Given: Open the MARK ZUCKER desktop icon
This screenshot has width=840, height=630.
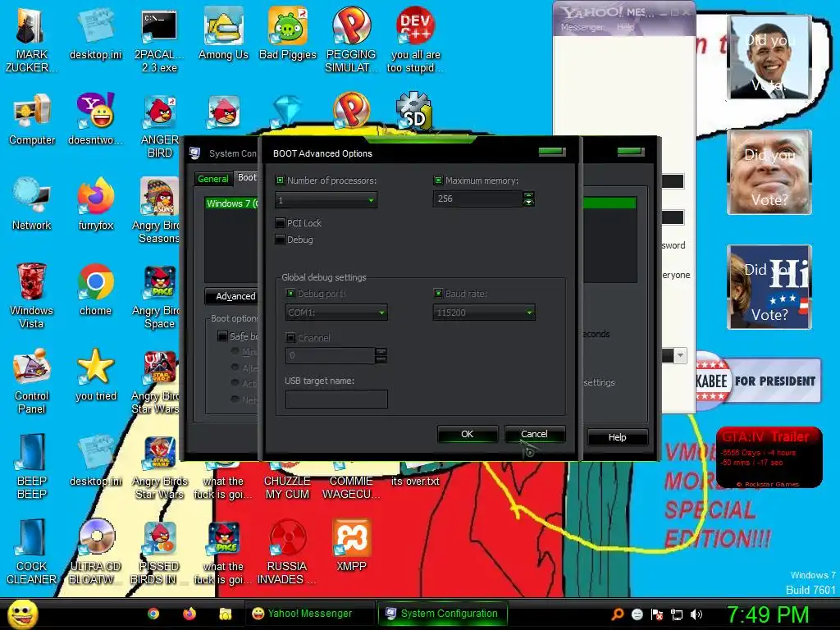Looking at the screenshot, I should click(30, 40).
